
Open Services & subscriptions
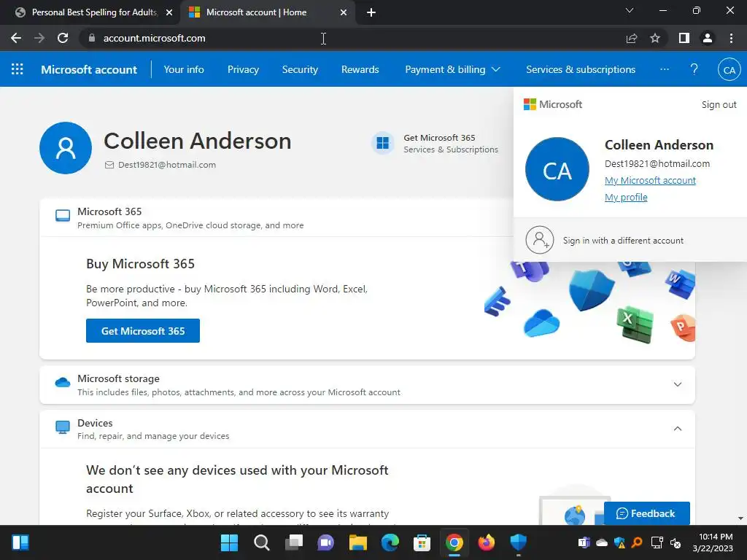pyautogui.click(x=581, y=69)
